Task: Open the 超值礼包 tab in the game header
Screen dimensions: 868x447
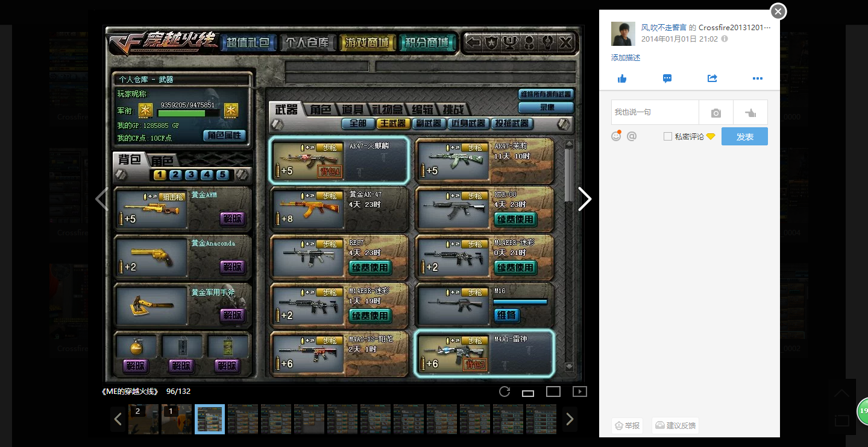Action: pyautogui.click(x=248, y=43)
